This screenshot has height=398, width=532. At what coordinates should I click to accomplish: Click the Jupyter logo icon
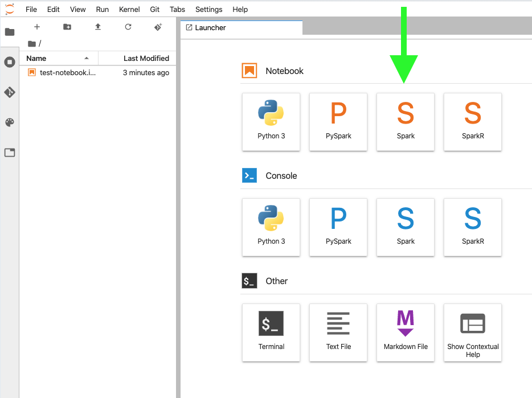point(10,9)
